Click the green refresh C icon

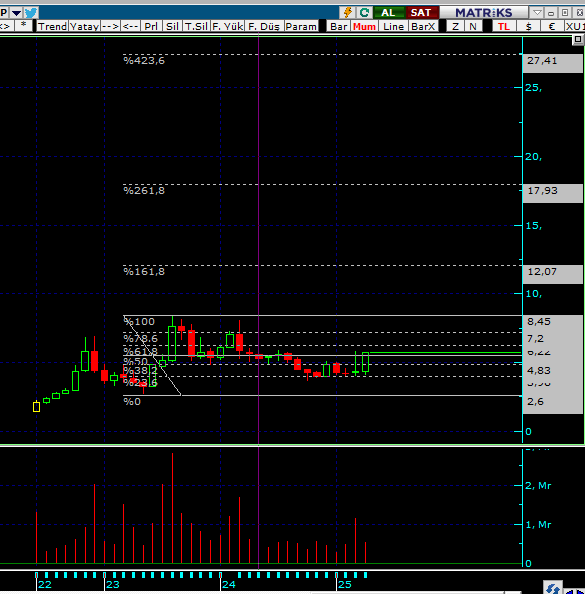(x=364, y=13)
